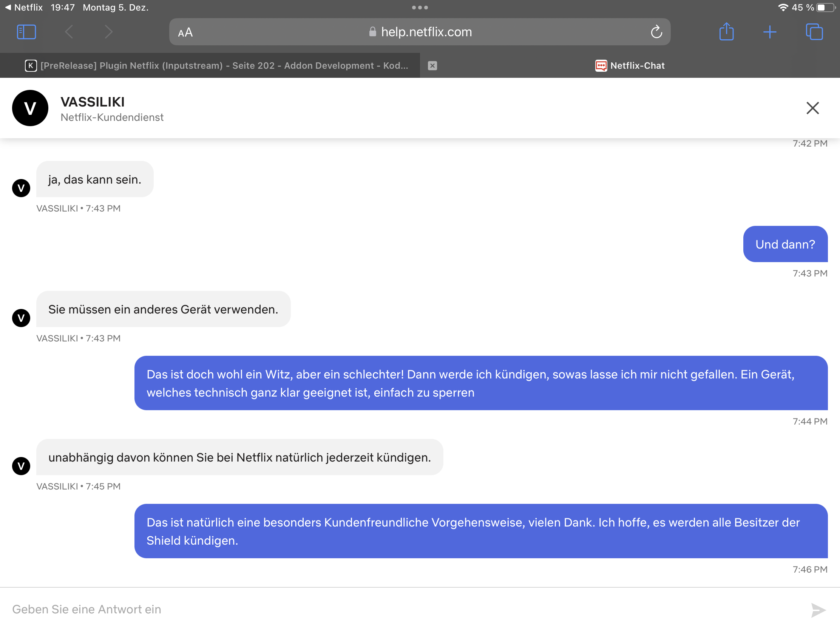This screenshot has width=840, height=630.
Task: Return to the Netflix app via back arrow
Action: point(23,8)
